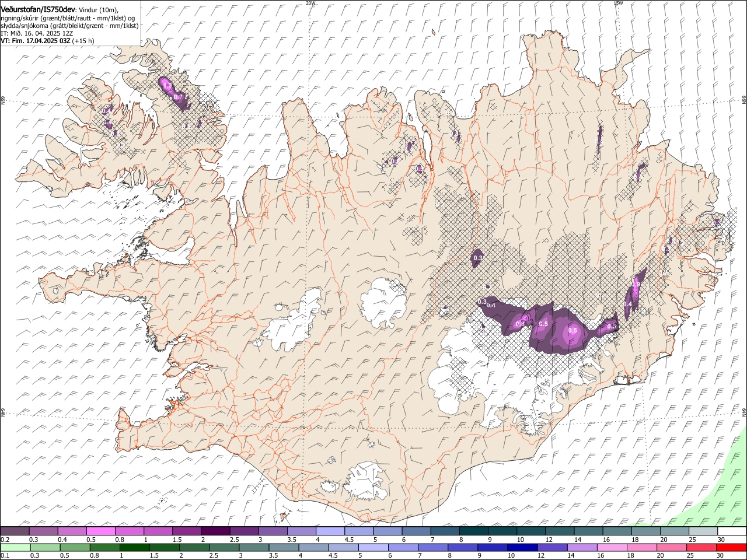Pick green legend swatch between 0.3 and 0.5
The width and height of the screenshot is (747, 560).
(x=45, y=547)
